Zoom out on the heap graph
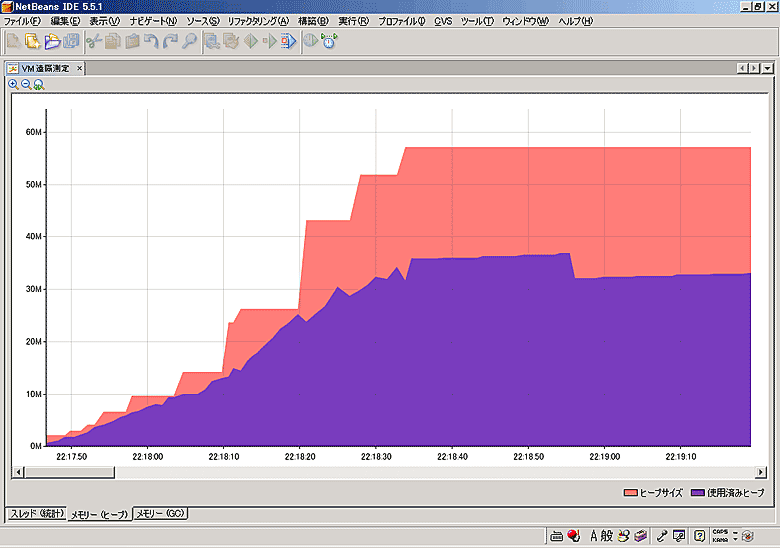Screen dimensions: 780x548 tap(26, 85)
